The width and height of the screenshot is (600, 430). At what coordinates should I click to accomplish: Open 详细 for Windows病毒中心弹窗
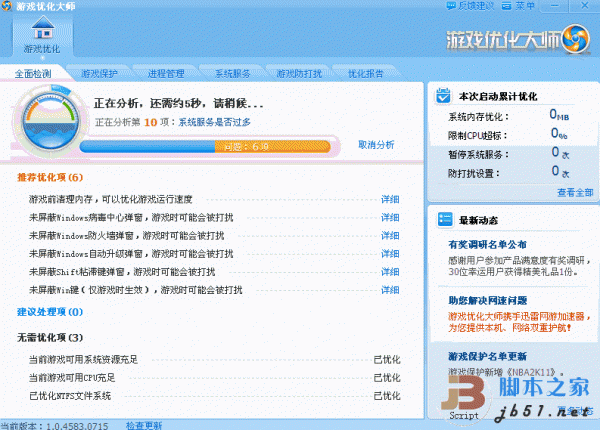pos(390,217)
